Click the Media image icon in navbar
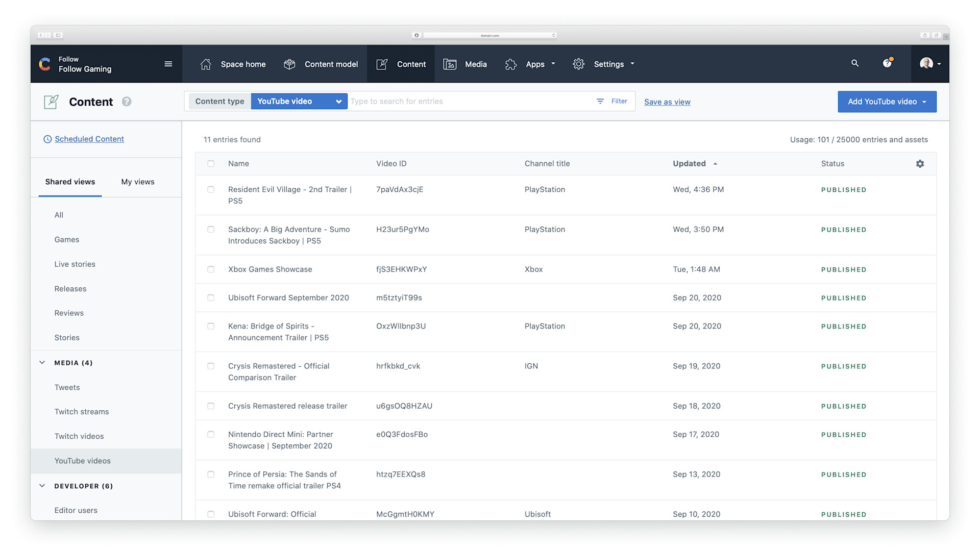 coord(450,64)
